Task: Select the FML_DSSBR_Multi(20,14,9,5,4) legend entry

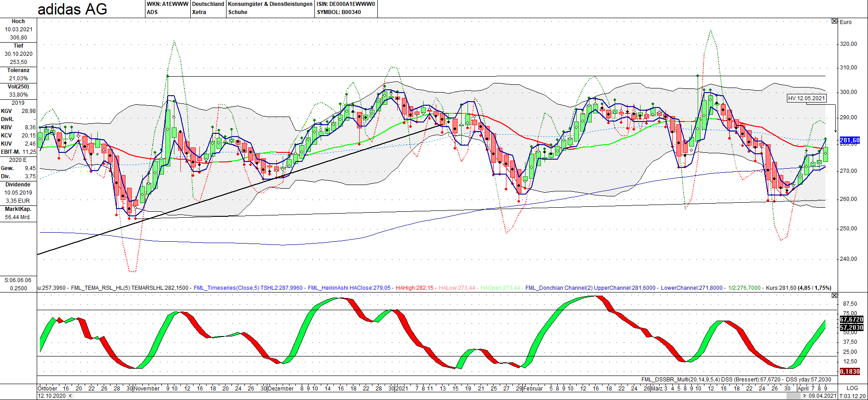Action: click(x=680, y=380)
